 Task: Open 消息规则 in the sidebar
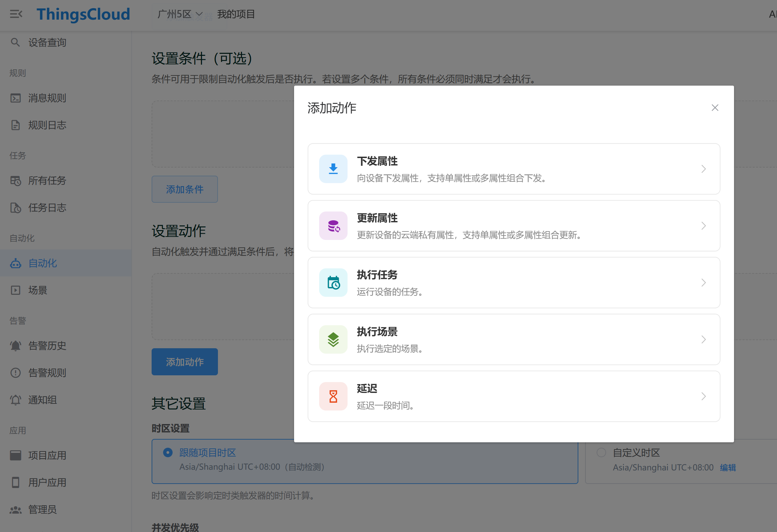[47, 98]
